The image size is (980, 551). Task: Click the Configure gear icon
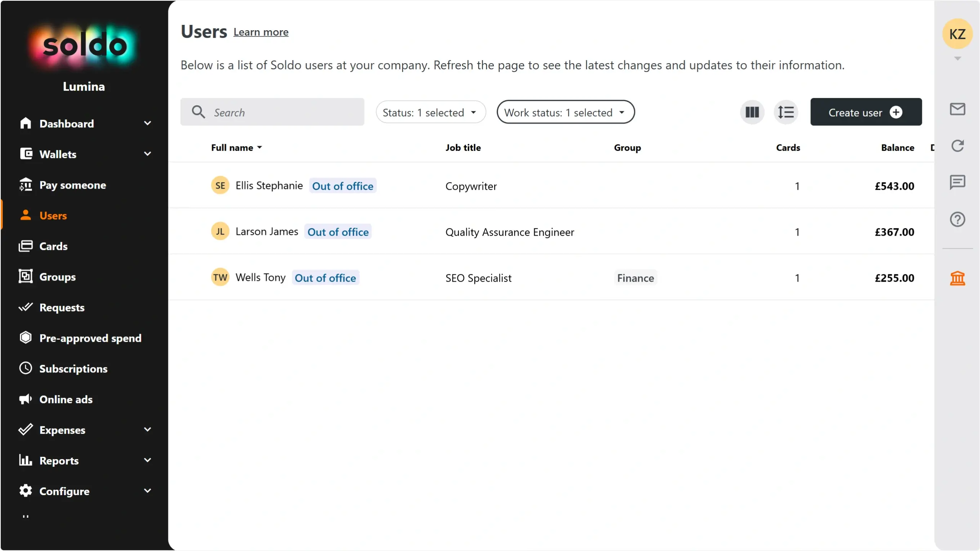[26, 491]
